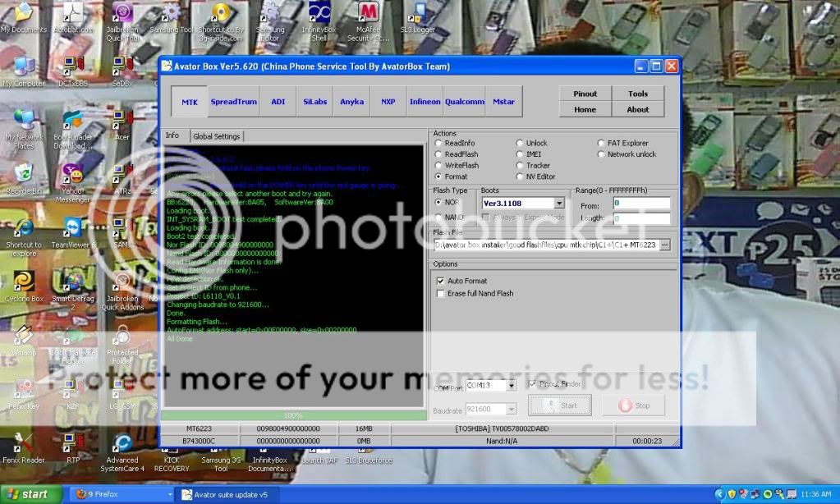Open the Global Settings tab

[x=216, y=136]
